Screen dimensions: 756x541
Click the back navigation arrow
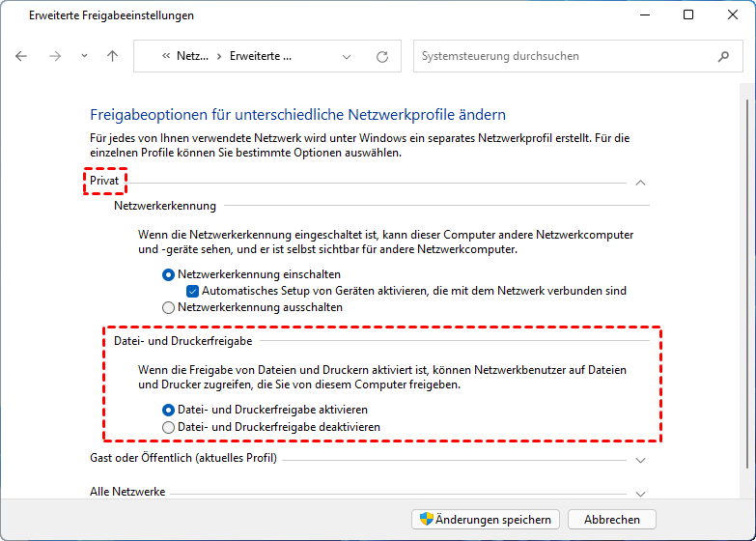point(22,56)
